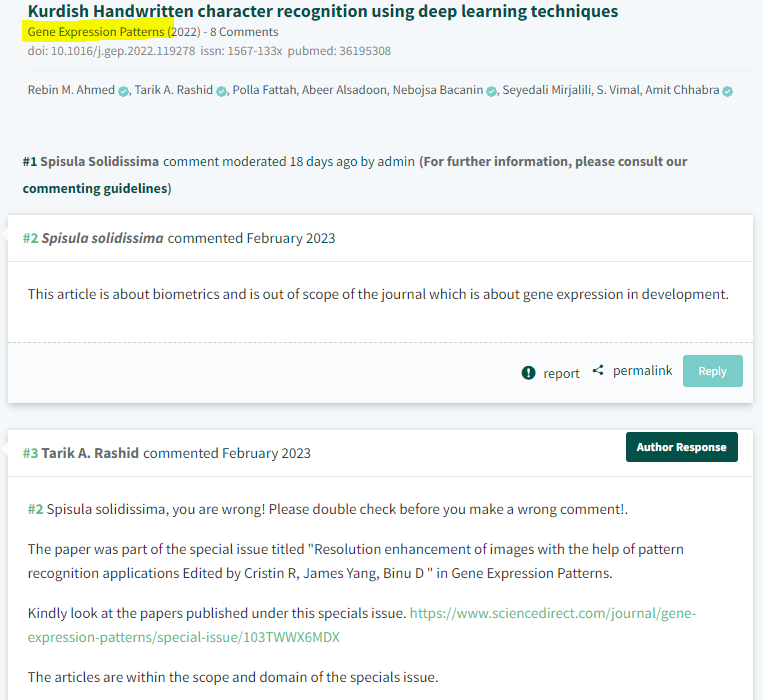
Task: Click verified checkmark beside Tarik A. Rashid author
Action: click(x=221, y=91)
